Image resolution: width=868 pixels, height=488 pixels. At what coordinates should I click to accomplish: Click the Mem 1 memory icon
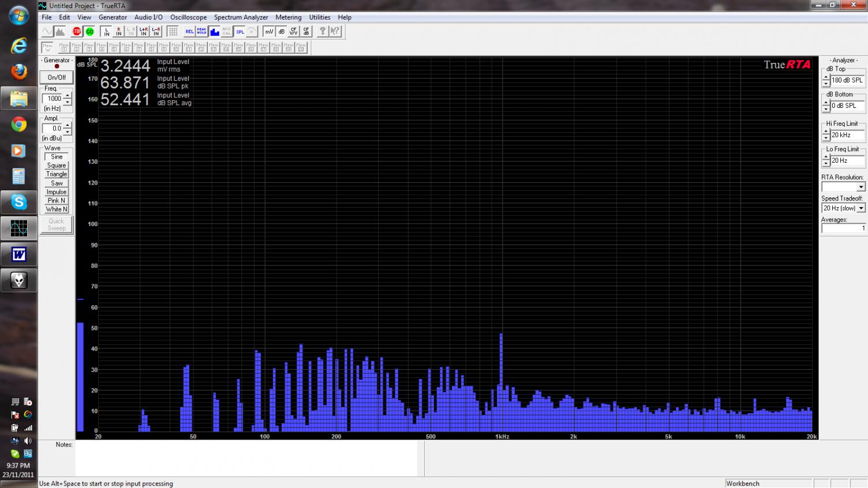tap(64, 47)
